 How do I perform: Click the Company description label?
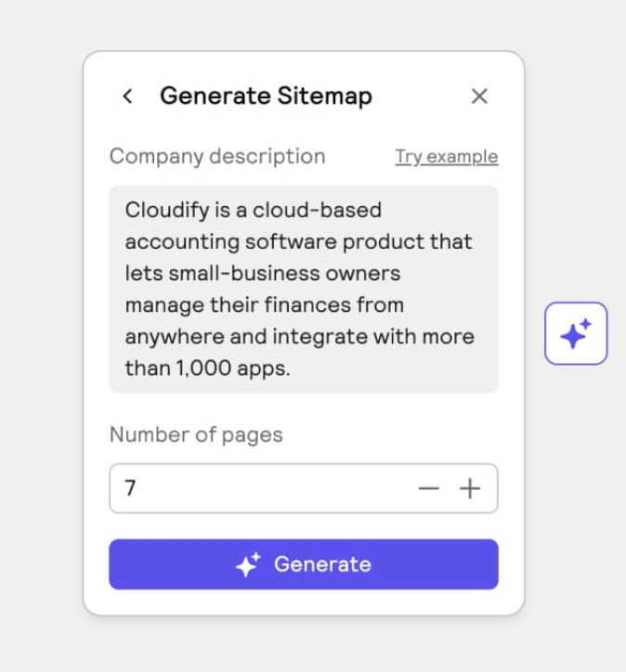(217, 156)
